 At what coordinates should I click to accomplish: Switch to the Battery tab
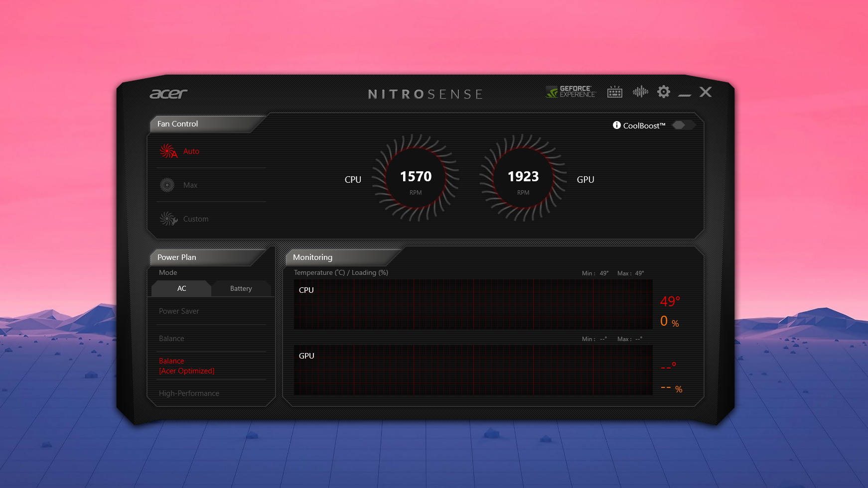pos(241,288)
